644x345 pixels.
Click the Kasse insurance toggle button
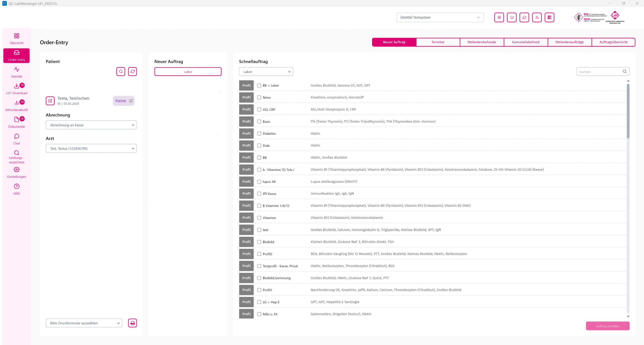coord(124,101)
